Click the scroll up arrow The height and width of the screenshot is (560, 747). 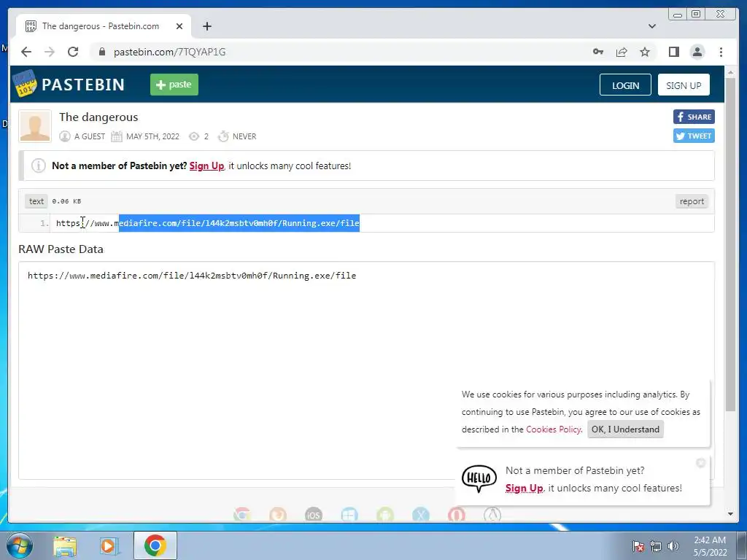click(730, 72)
